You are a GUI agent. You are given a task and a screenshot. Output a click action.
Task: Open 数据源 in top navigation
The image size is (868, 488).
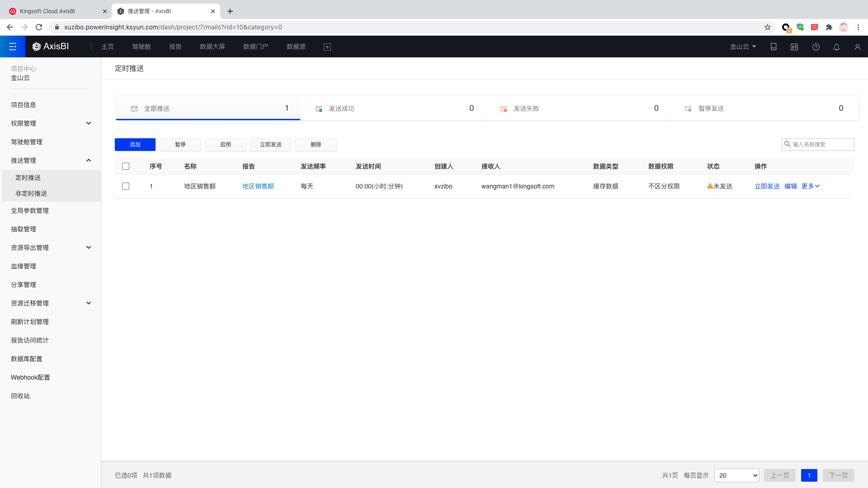click(x=296, y=47)
